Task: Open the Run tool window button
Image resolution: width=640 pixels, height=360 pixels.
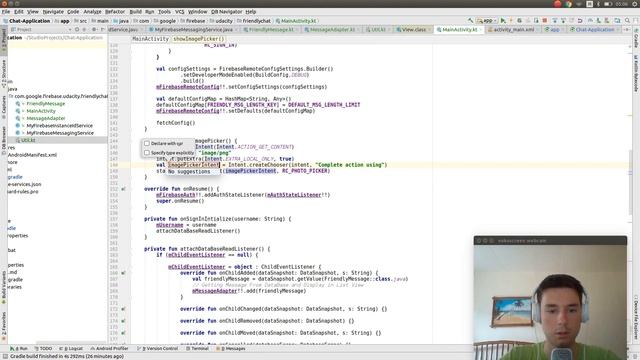Action: (x=19, y=349)
